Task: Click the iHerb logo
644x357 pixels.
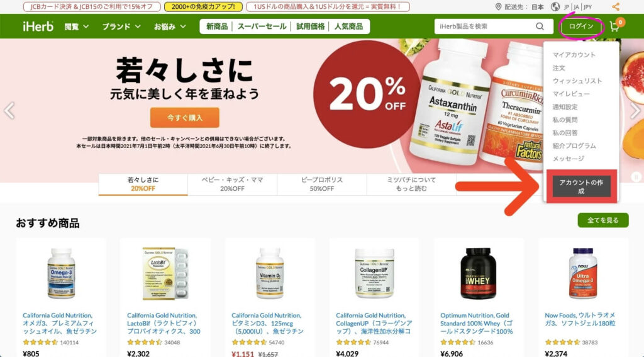Action: [38, 26]
